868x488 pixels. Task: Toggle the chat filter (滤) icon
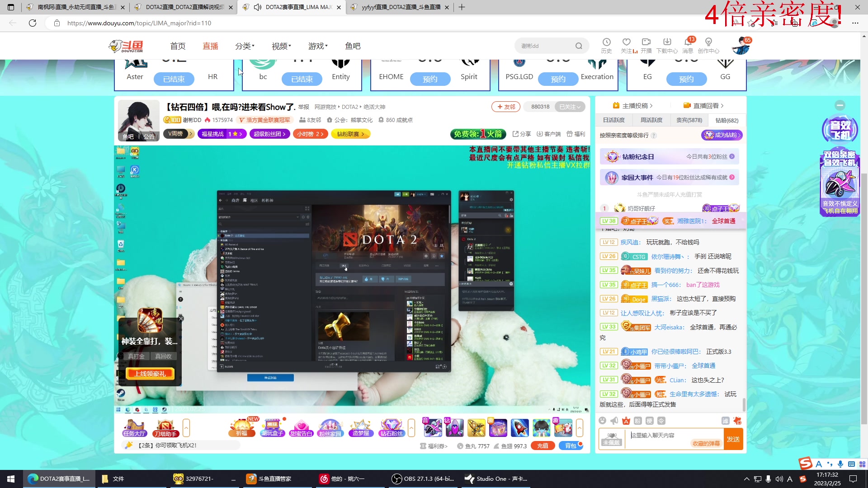click(x=725, y=421)
